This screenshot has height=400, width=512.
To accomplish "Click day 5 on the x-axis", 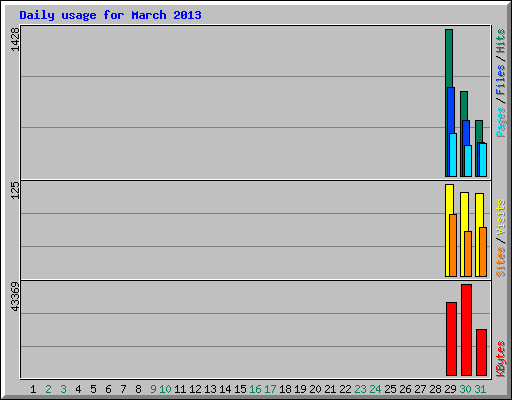I will (x=93, y=389).
